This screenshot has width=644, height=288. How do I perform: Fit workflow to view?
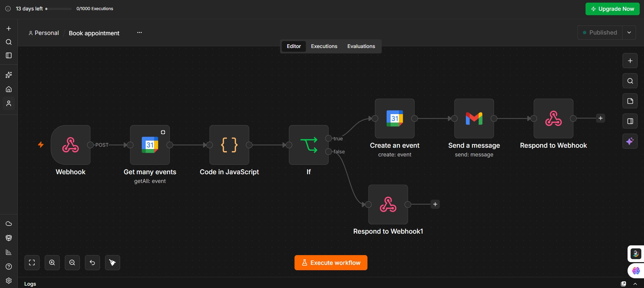click(32, 262)
